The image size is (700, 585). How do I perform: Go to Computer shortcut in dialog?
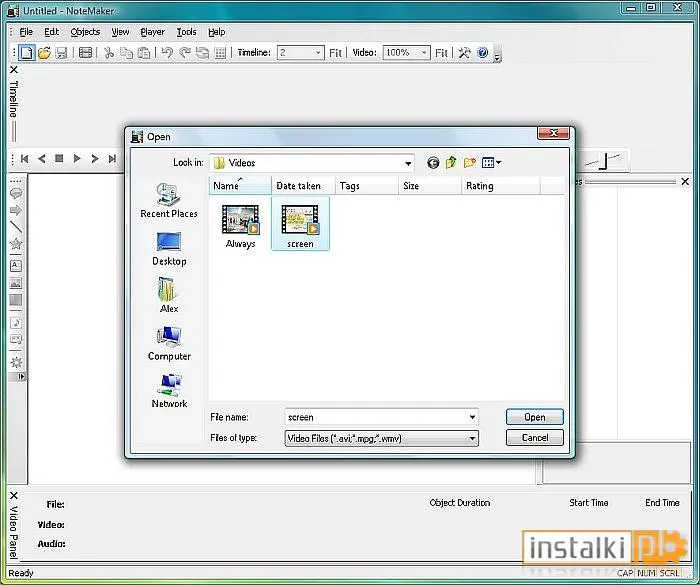(169, 343)
